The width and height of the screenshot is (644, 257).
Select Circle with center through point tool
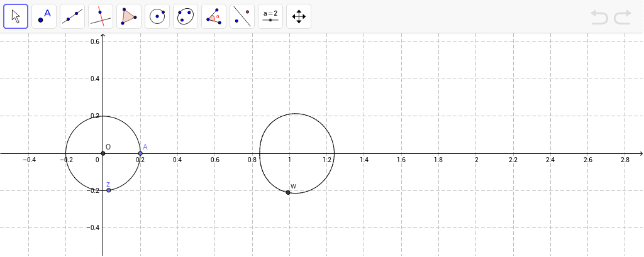[x=157, y=16]
